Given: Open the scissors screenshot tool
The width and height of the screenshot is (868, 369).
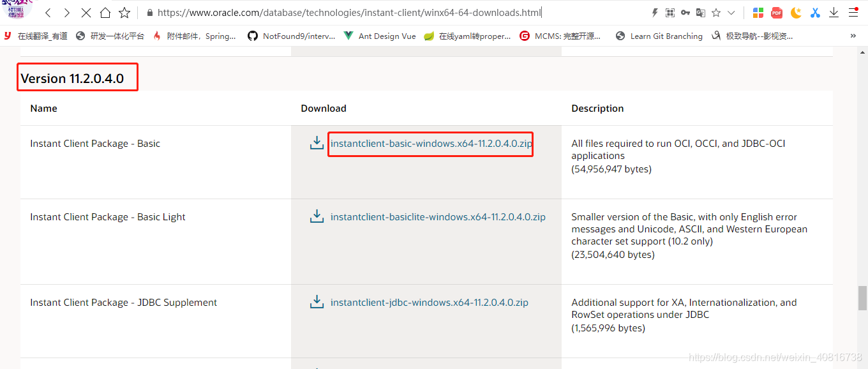Looking at the screenshot, I should [815, 13].
